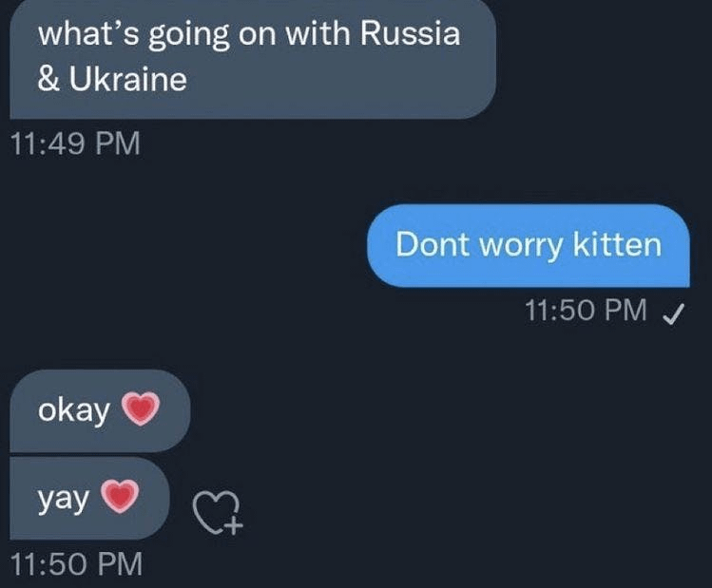The height and width of the screenshot is (588, 712).
Task: Select the "Dont worry kitten" message bubble
Action: click(x=528, y=245)
